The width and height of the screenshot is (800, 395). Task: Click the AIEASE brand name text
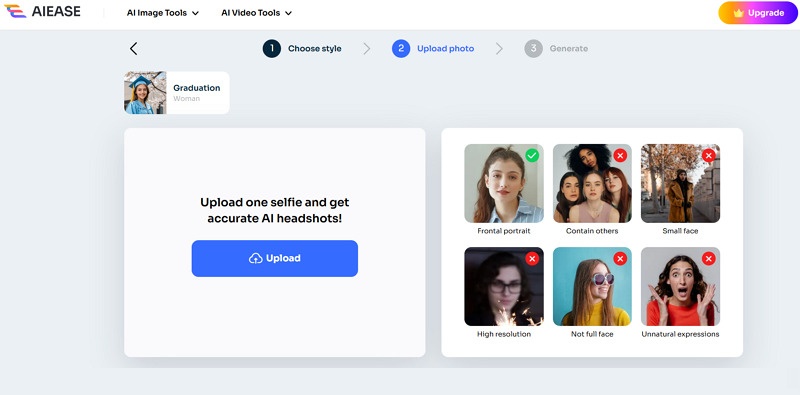click(x=56, y=12)
